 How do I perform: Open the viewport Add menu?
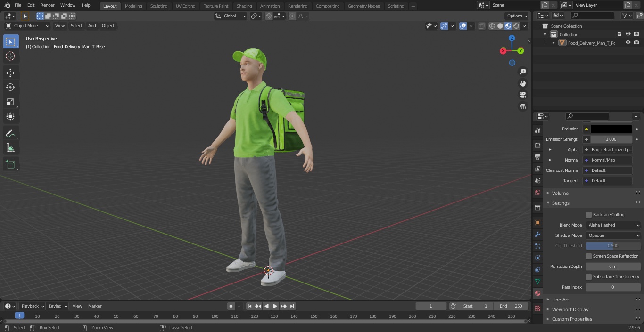92,26
